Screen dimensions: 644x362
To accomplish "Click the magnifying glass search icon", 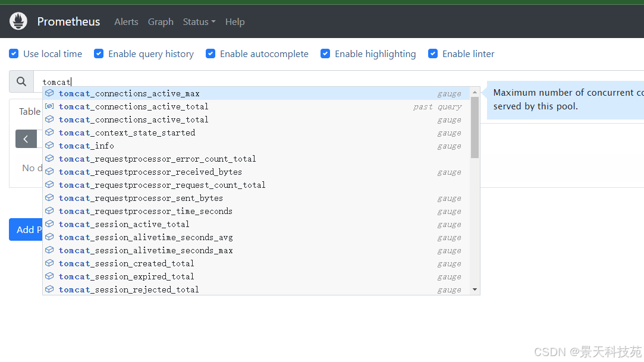I will [21, 81].
